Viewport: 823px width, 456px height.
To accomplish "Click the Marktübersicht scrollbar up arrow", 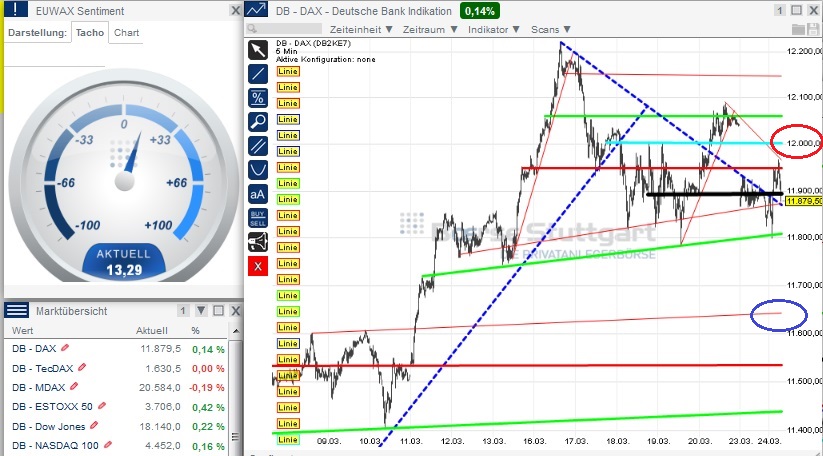I will 236,331.
